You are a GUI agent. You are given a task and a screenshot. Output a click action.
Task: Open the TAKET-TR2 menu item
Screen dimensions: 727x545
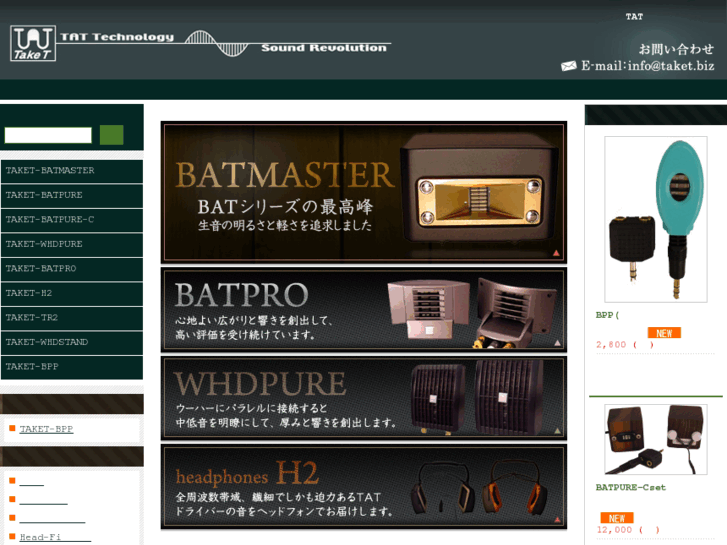[x=72, y=319]
